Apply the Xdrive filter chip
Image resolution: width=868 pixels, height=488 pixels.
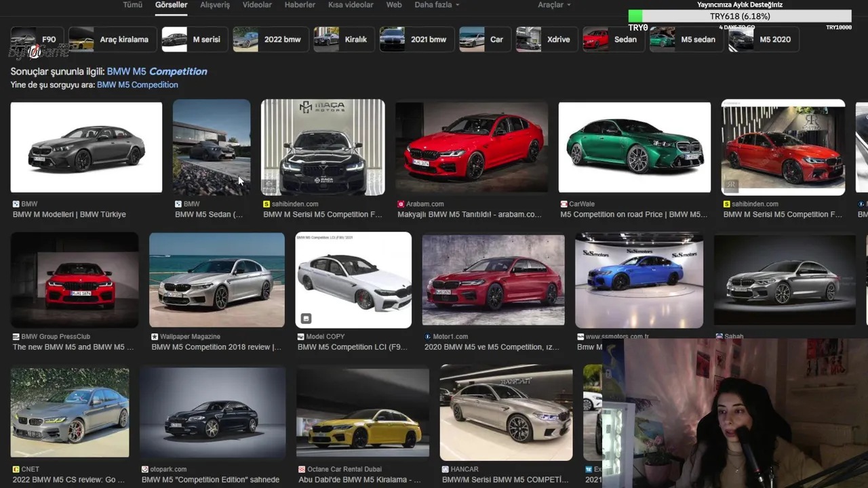pos(547,39)
